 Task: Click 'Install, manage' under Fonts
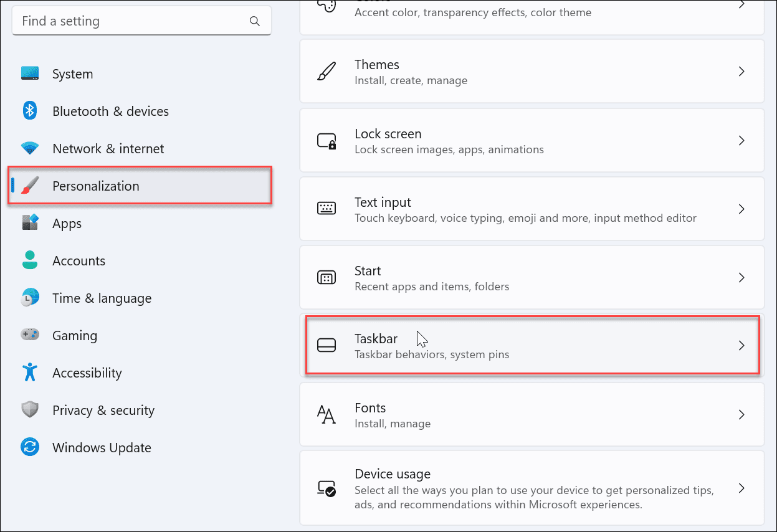tap(393, 424)
